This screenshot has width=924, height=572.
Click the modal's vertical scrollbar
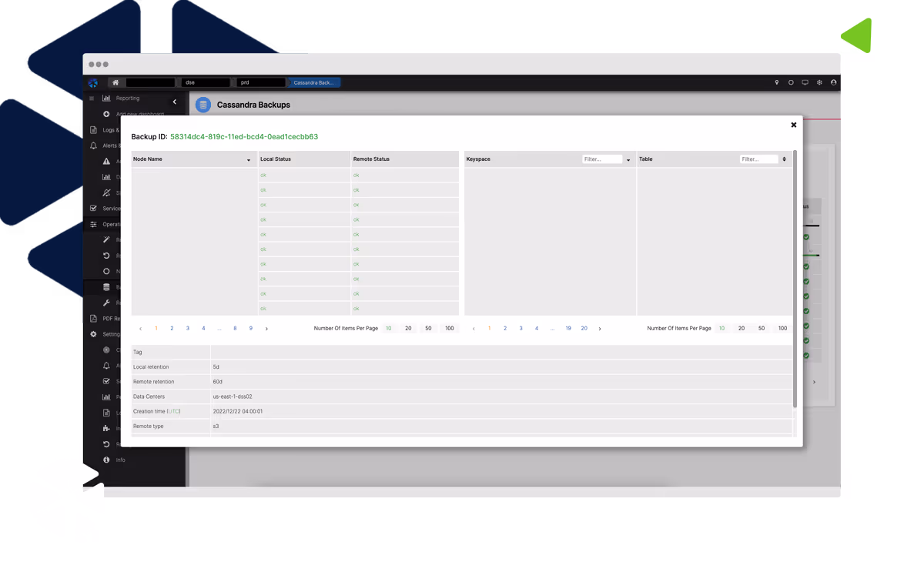tap(795, 277)
